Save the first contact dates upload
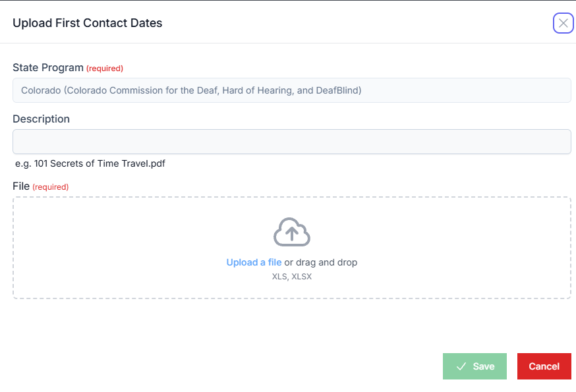Image resolution: width=576 pixels, height=392 pixels. click(x=475, y=366)
